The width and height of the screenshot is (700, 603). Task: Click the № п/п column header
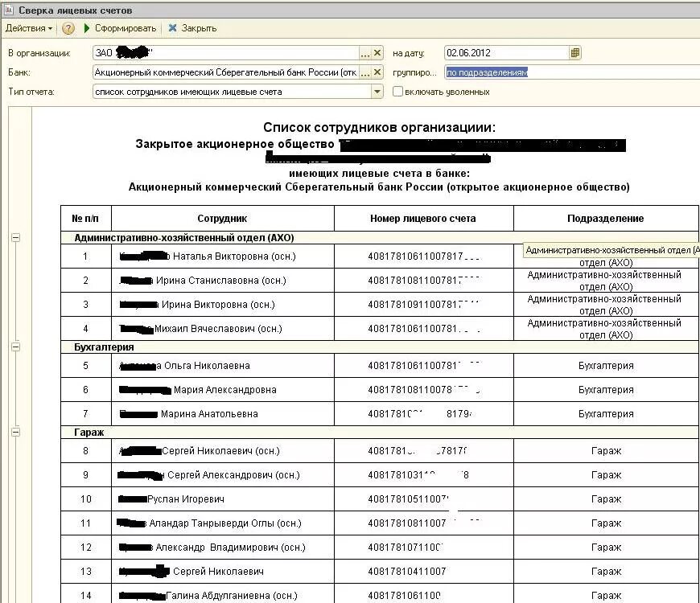85,219
